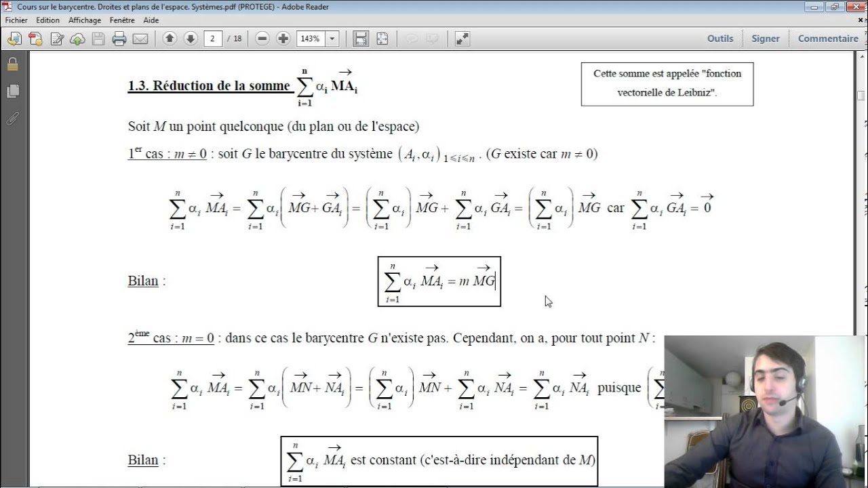Open the Outils panel

(720, 39)
